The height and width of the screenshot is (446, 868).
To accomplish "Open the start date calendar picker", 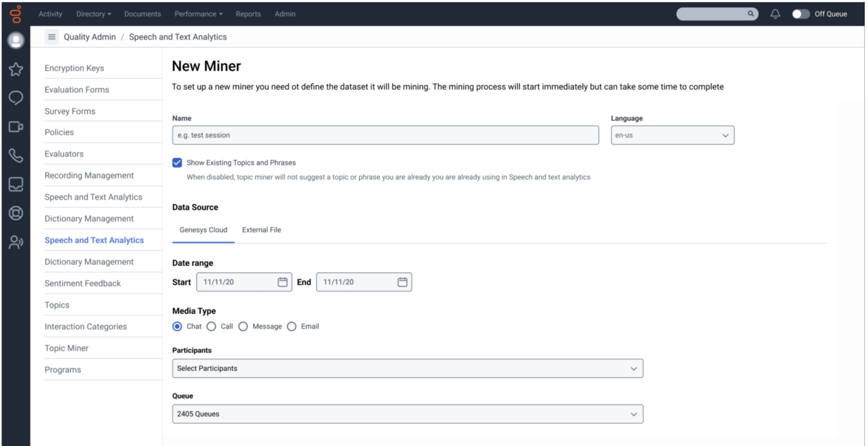I will pyautogui.click(x=282, y=282).
